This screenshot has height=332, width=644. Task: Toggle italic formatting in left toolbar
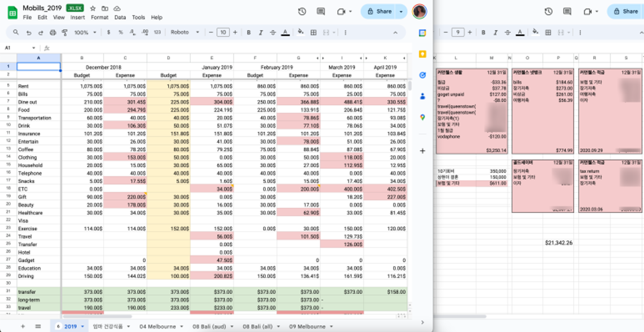(261, 33)
